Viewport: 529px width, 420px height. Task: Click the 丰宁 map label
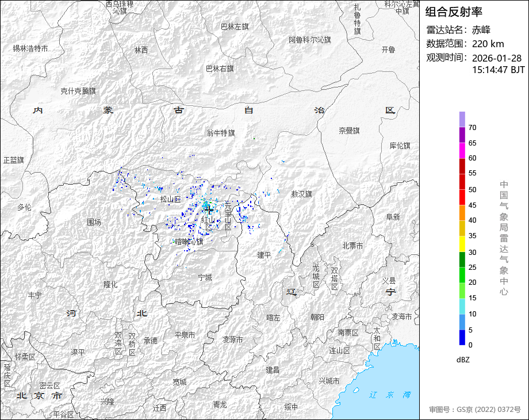click(34, 296)
